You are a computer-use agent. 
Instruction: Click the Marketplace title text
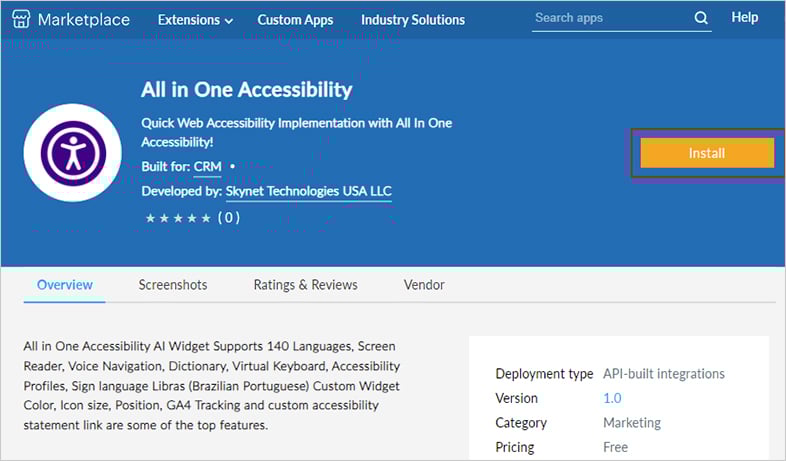pyautogui.click(x=84, y=20)
